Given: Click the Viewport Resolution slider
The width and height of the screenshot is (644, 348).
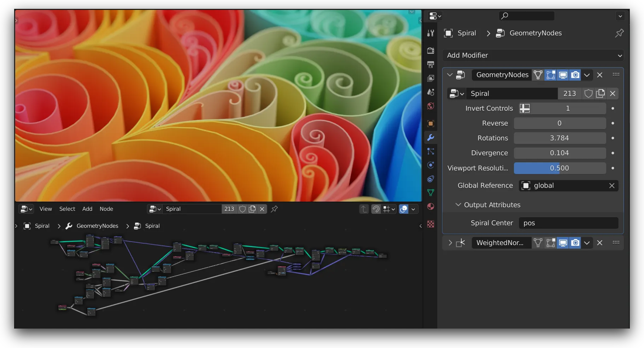Looking at the screenshot, I should tap(560, 168).
